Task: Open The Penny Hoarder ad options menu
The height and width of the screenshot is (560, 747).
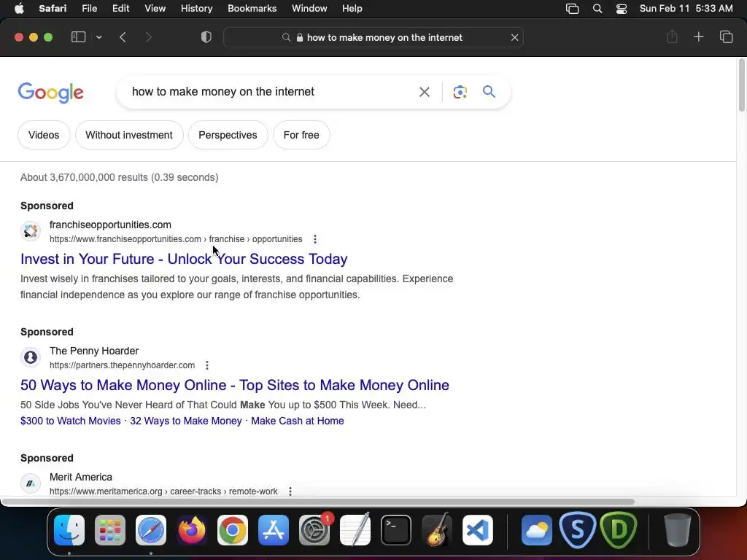Action: 206,365
